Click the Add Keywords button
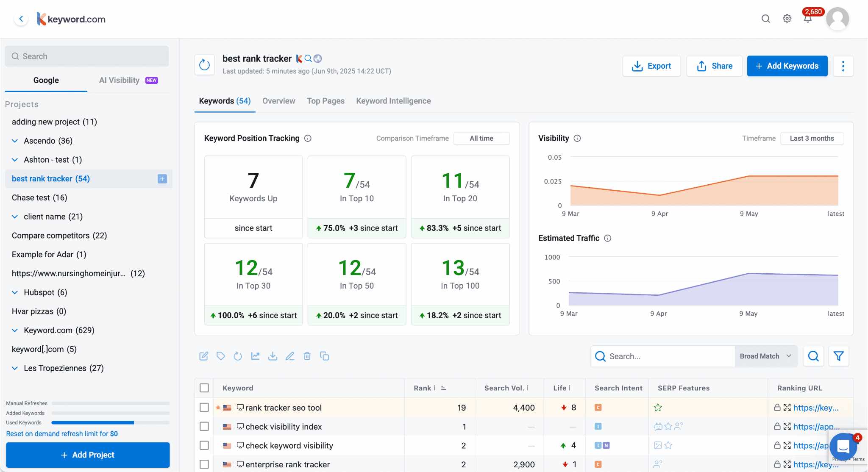 point(787,66)
